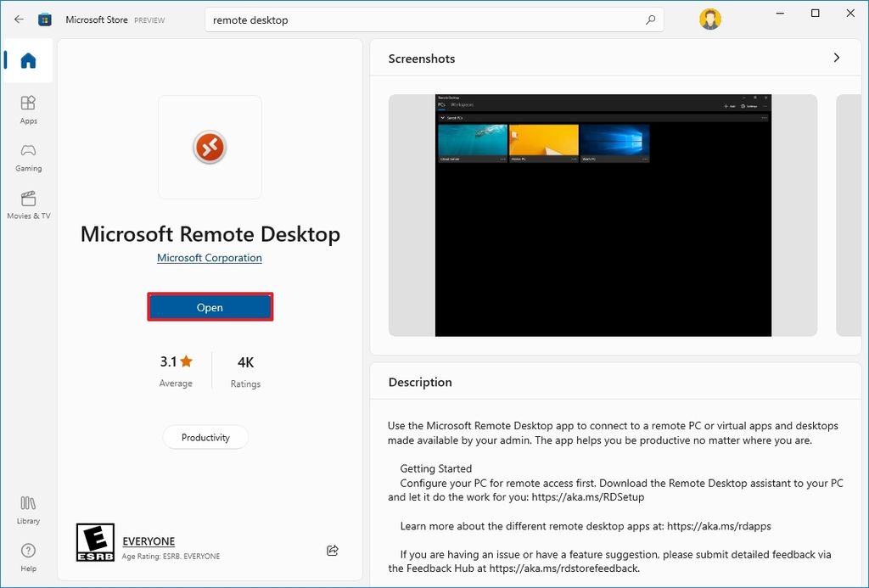Click the Age Rating: ESRB. EVERYONE text
Screen dimensions: 869x588
click(x=171, y=556)
